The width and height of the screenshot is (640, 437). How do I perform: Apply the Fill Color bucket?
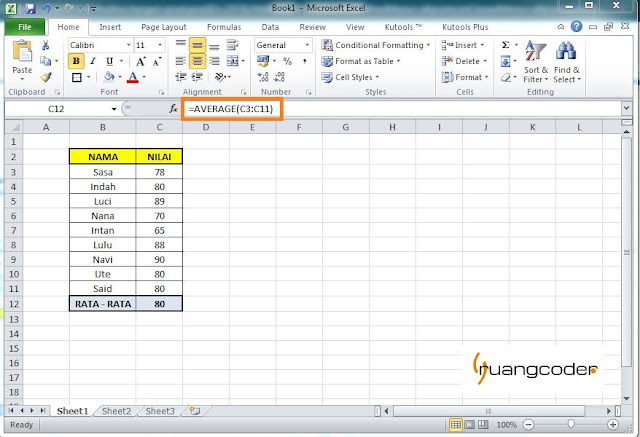pyautogui.click(x=109, y=77)
